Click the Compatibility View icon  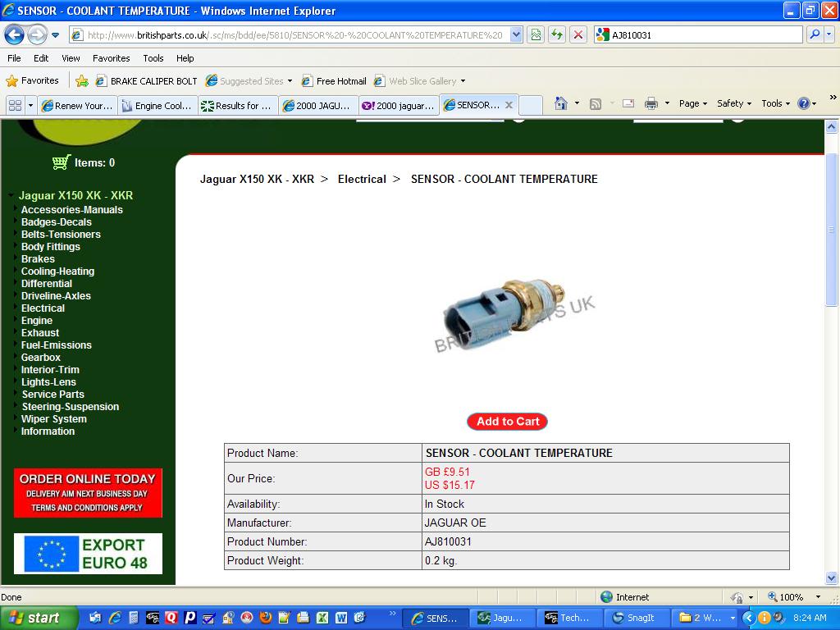(536, 35)
